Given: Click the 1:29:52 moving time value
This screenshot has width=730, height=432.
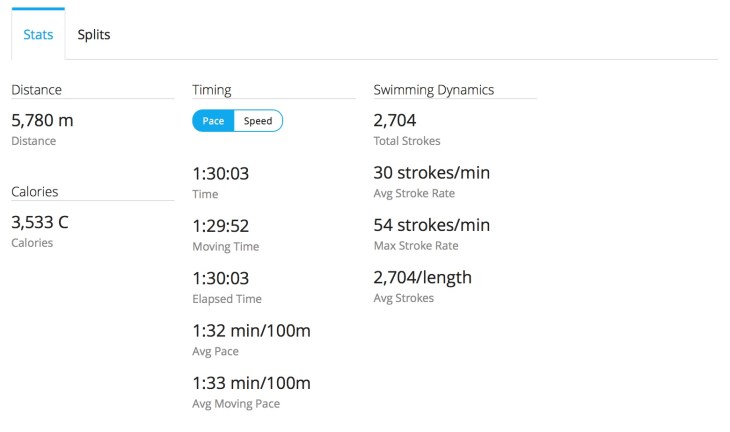Looking at the screenshot, I should coord(221,226).
